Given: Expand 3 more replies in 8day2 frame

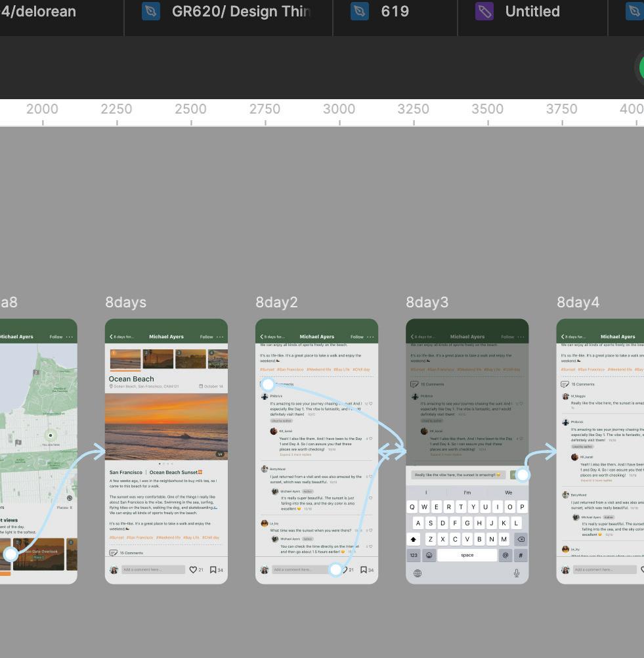Looking at the screenshot, I should click(x=295, y=454).
